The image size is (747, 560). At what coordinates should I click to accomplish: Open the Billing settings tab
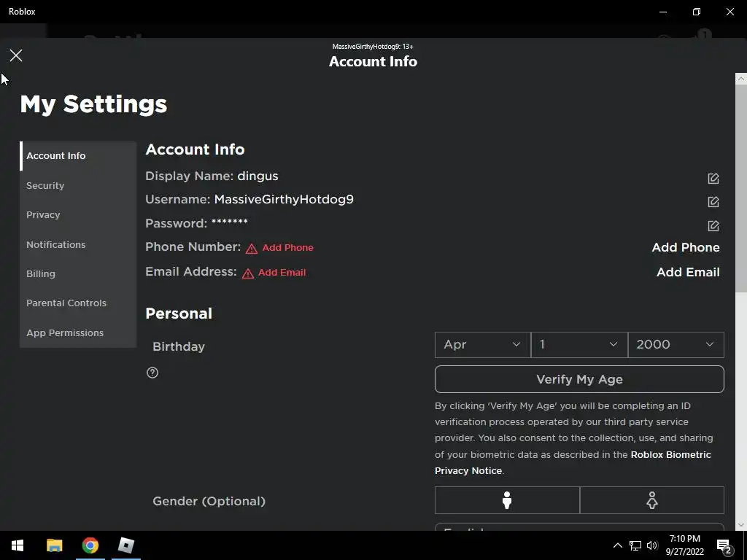(78, 274)
